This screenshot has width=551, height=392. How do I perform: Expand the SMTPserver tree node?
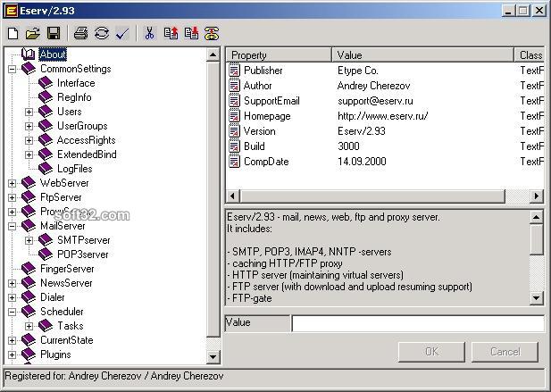pos(29,240)
